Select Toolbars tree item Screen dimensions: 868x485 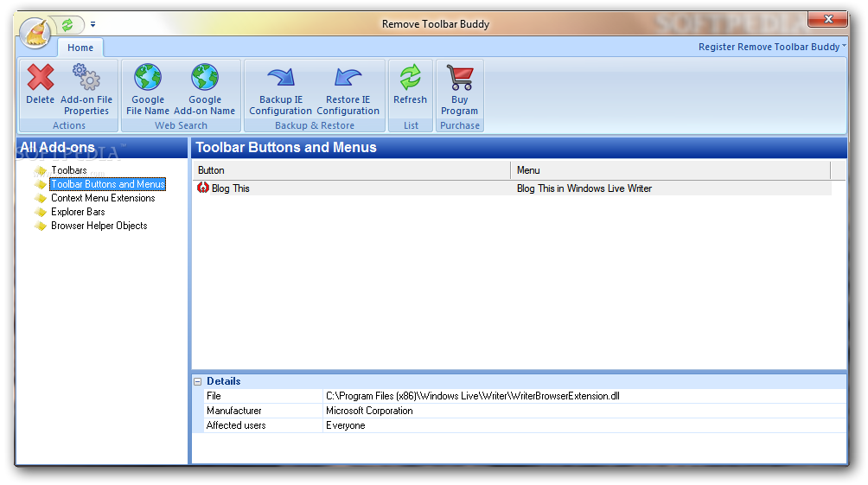69,170
